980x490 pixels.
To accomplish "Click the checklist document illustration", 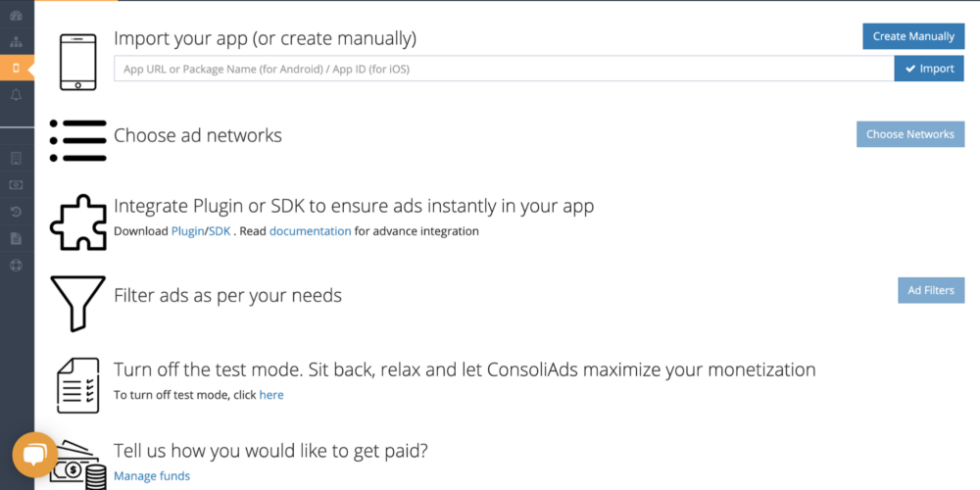I will pyautogui.click(x=78, y=385).
